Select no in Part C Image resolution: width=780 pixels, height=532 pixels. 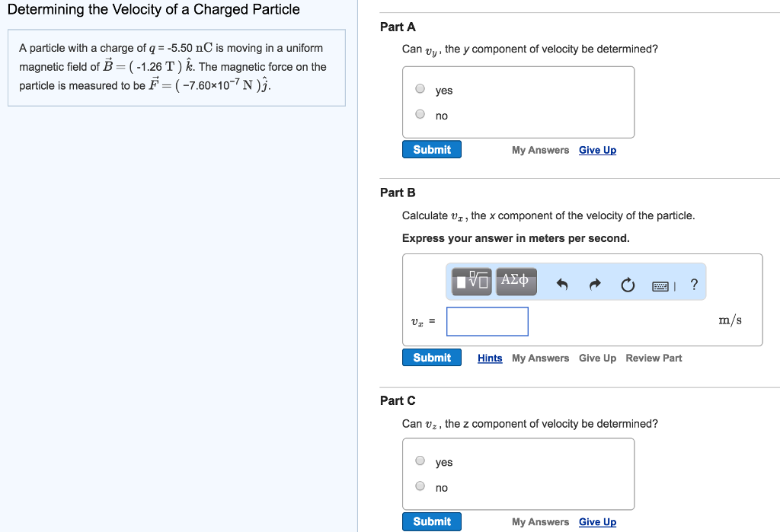tap(420, 485)
